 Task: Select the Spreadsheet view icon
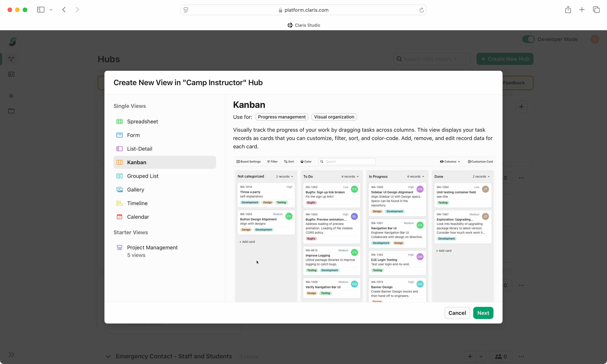coord(119,121)
